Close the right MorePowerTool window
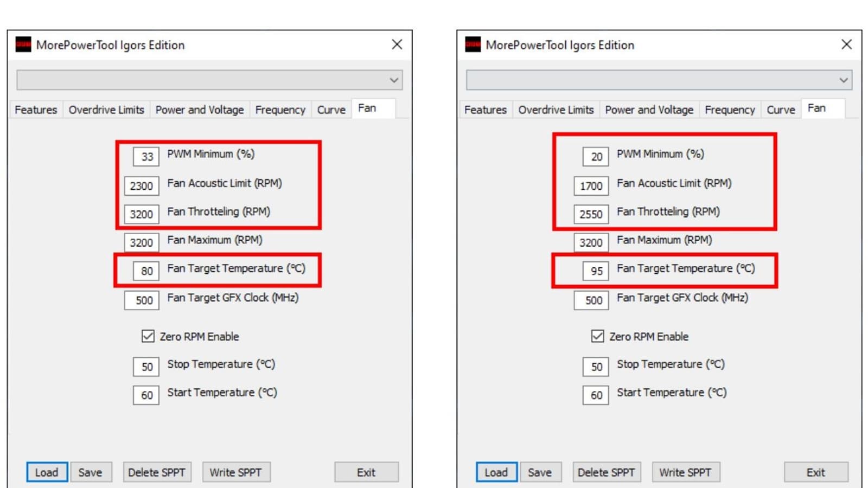 [x=846, y=44]
